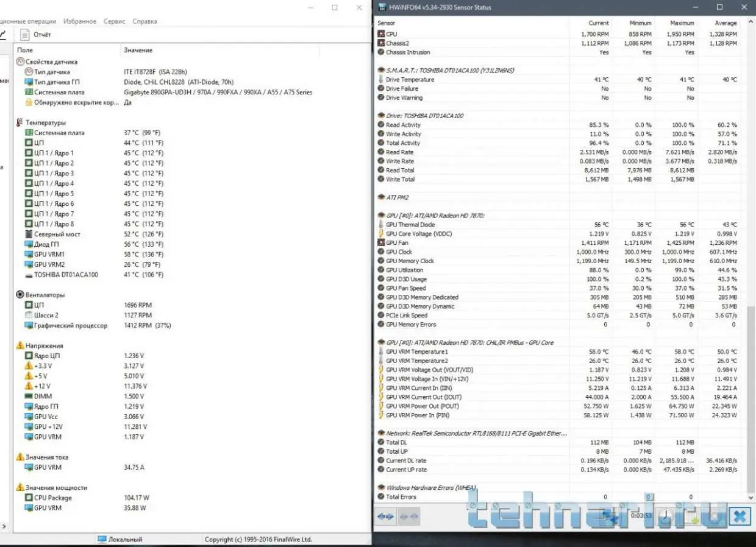Open the Избранное menu
Screen dimensions: 756x547
(x=80, y=21)
